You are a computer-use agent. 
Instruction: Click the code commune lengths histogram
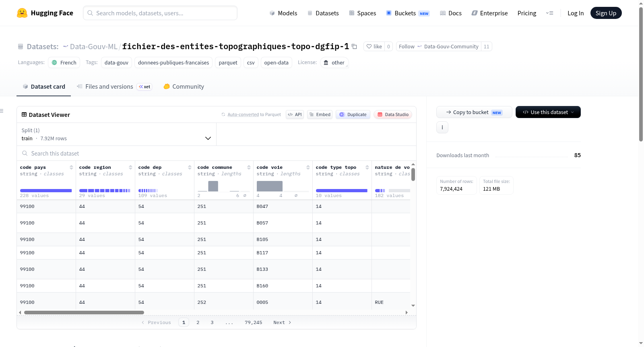click(224, 186)
